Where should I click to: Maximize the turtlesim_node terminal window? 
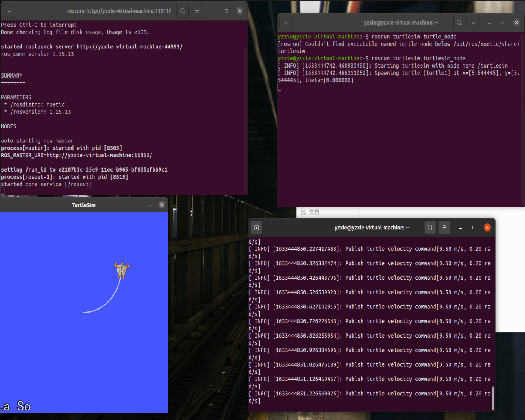503,23
